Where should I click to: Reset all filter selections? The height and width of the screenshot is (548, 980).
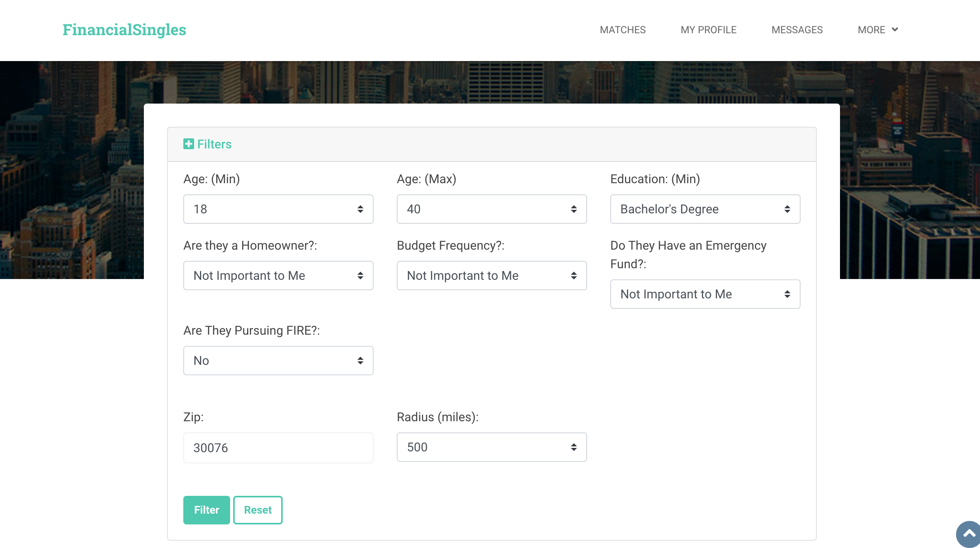coord(258,510)
